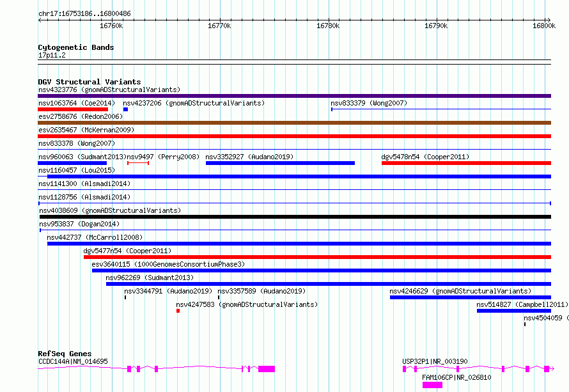
Task: Click the small blue nsv4237206 variant block
Action: click(x=125, y=109)
